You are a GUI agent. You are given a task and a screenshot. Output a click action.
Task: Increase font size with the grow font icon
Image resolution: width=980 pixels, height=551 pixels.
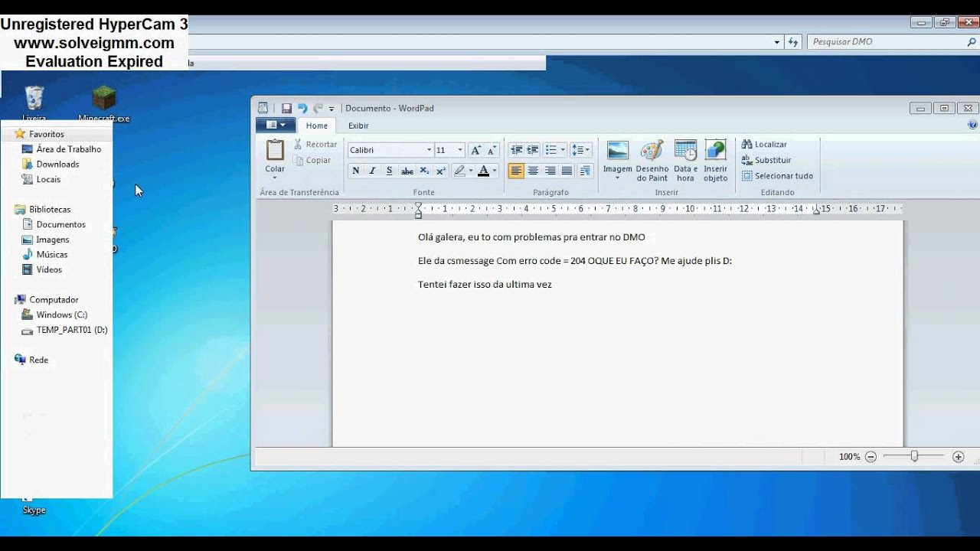[475, 150]
